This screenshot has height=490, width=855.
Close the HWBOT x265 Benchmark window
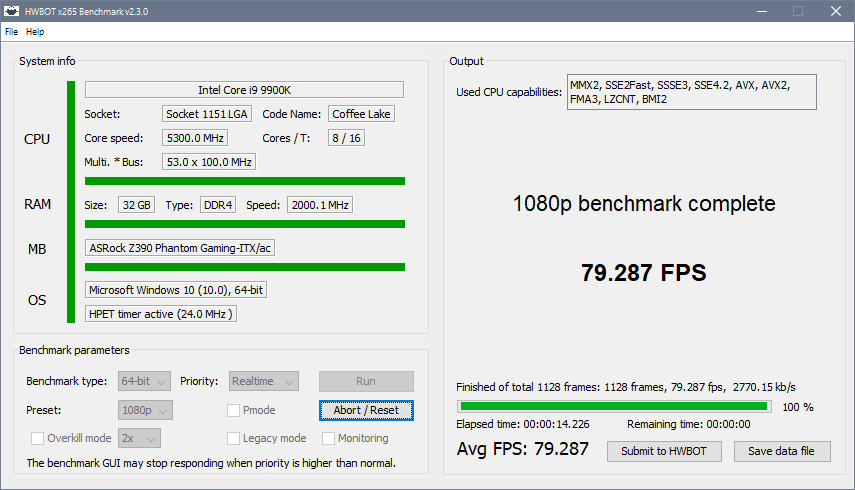[835, 11]
